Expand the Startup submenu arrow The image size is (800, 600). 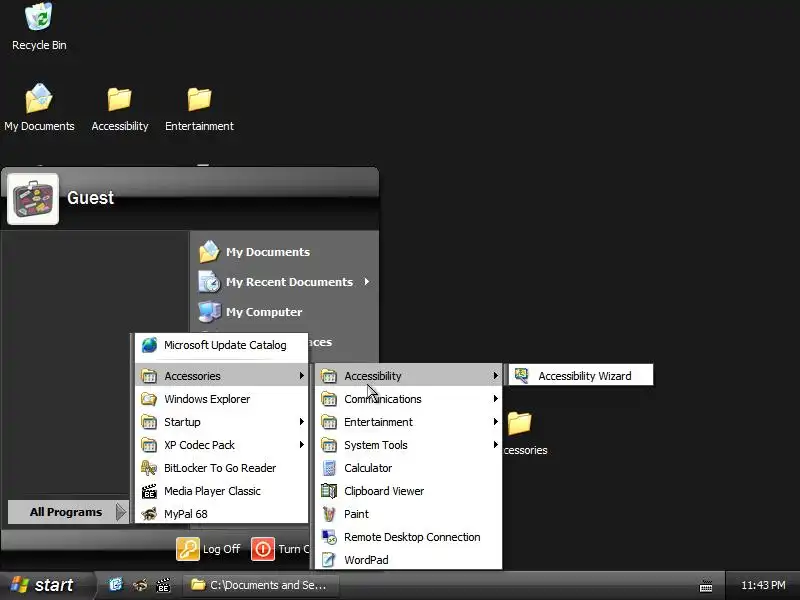click(x=302, y=422)
